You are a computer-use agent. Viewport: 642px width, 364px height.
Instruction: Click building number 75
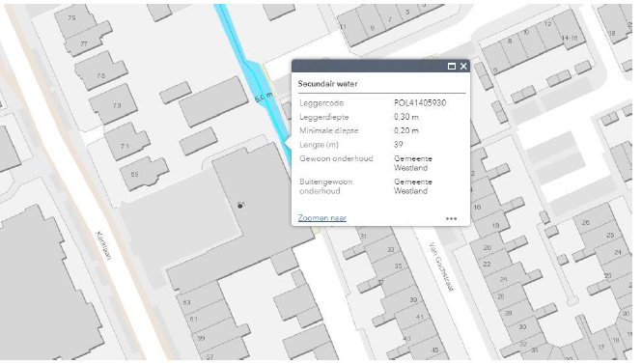point(100,75)
